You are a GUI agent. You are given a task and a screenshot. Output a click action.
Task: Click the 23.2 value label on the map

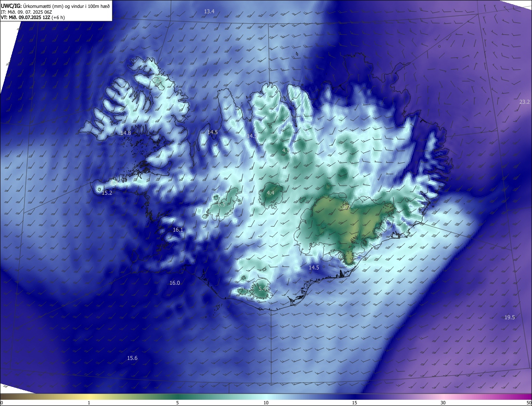coord(525,102)
